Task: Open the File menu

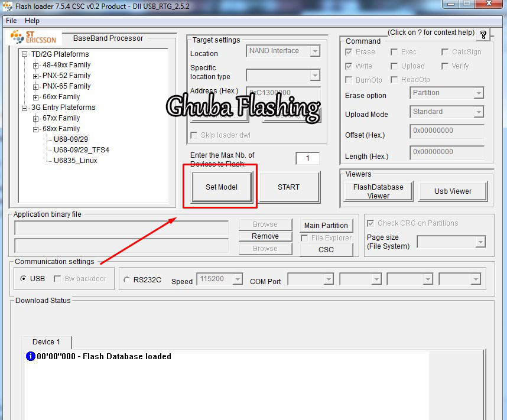Action: click(x=11, y=21)
